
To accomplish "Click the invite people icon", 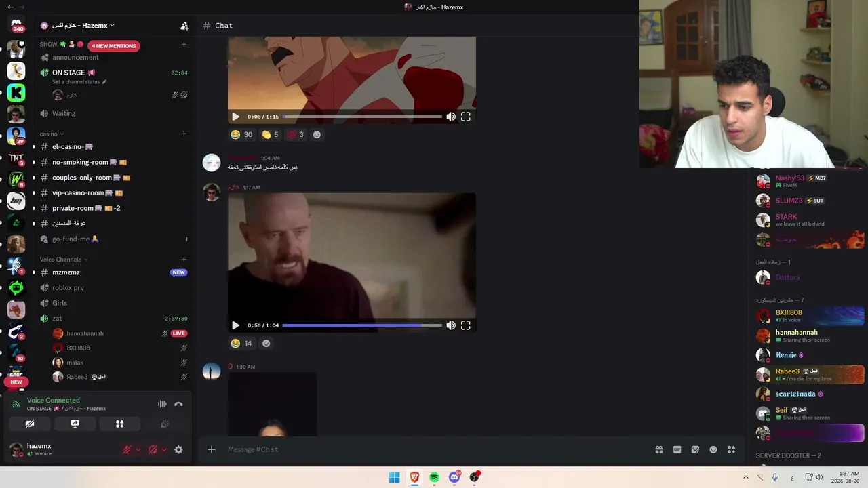I will (x=184, y=26).
